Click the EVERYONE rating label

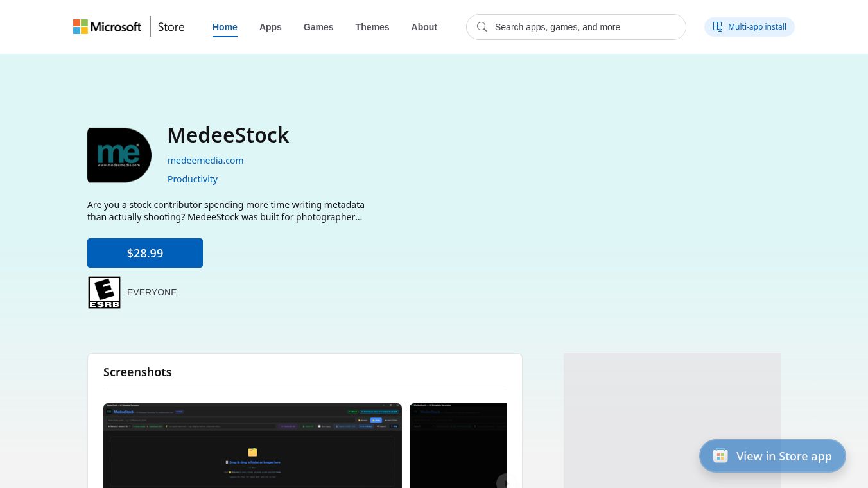(x=152, y=292)
